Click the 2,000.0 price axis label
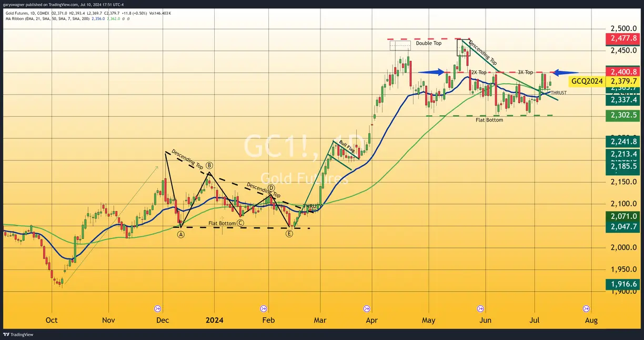The width and height of the screenshot is (644, 340). click(624, 248)
